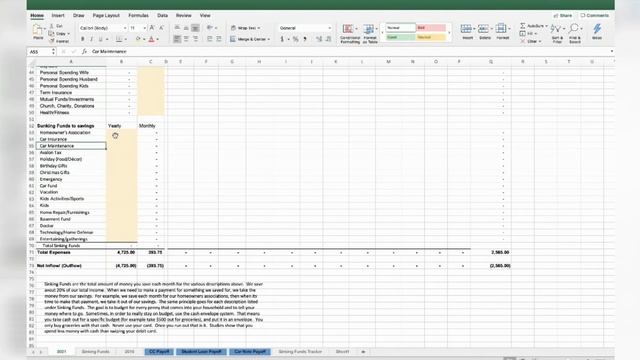Switch to Page Layout tab
The width and height of the screenshot is (640, 360).
click(106, 16)
